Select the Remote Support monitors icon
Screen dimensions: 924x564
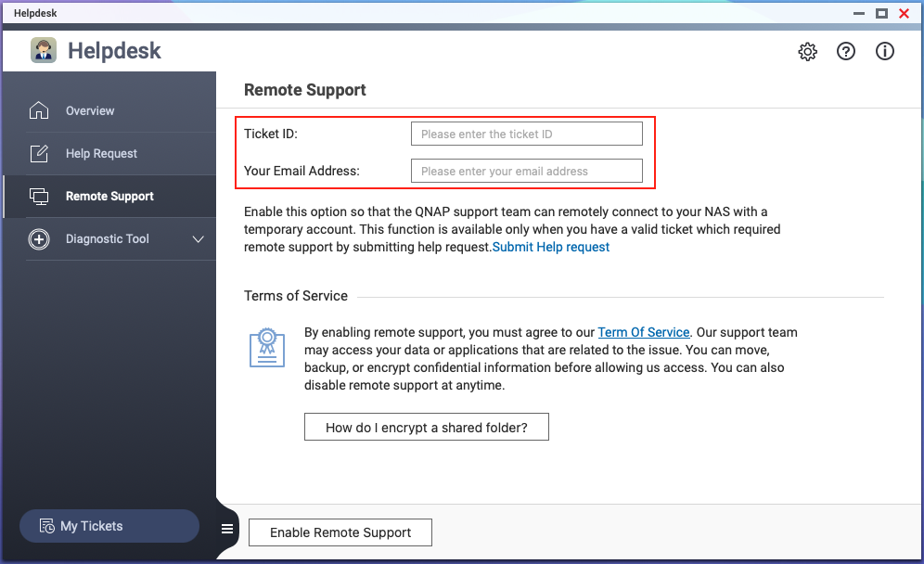39,196
